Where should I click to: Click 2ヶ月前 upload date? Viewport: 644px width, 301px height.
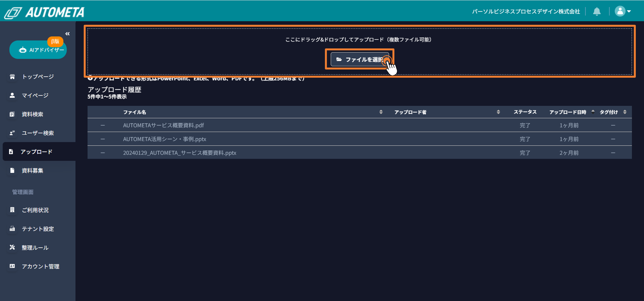click(569, 153)
